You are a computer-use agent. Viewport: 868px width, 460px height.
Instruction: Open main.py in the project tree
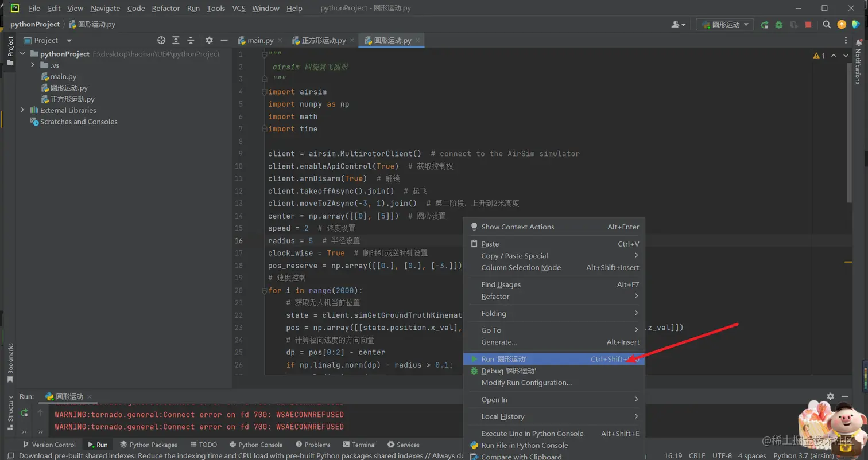tap(63, 76)
